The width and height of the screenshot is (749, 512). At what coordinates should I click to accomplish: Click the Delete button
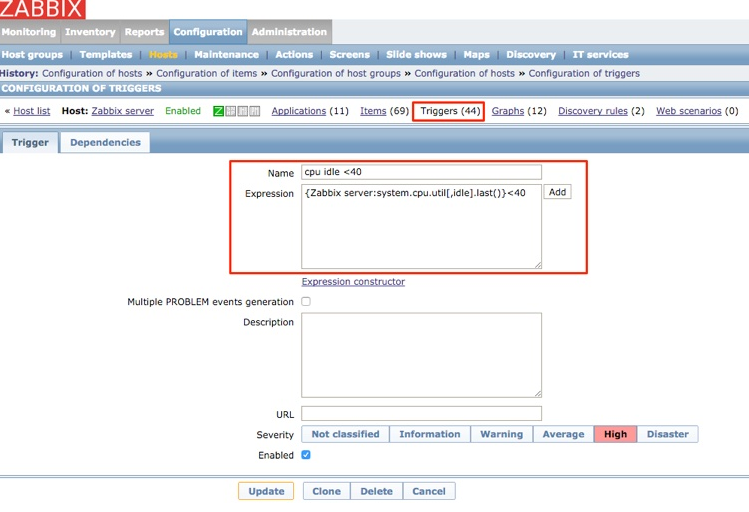click(376, 491)
